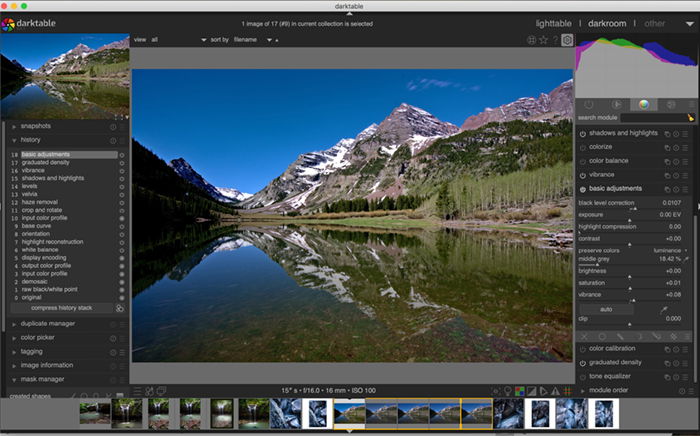Open the view switcher dropdown arrow

pos(689,24)
